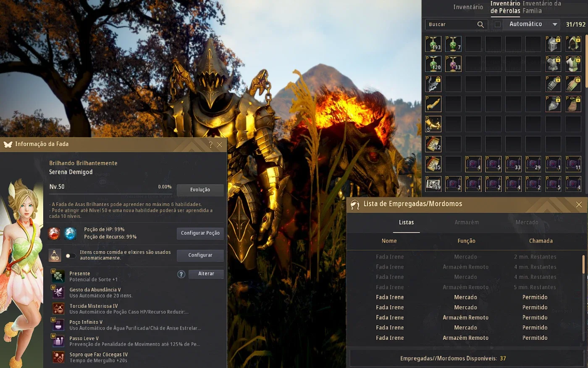Screen dimensions: 588x368
Task: Click the magnifier search icon in inventory
Action: point(480,24)
